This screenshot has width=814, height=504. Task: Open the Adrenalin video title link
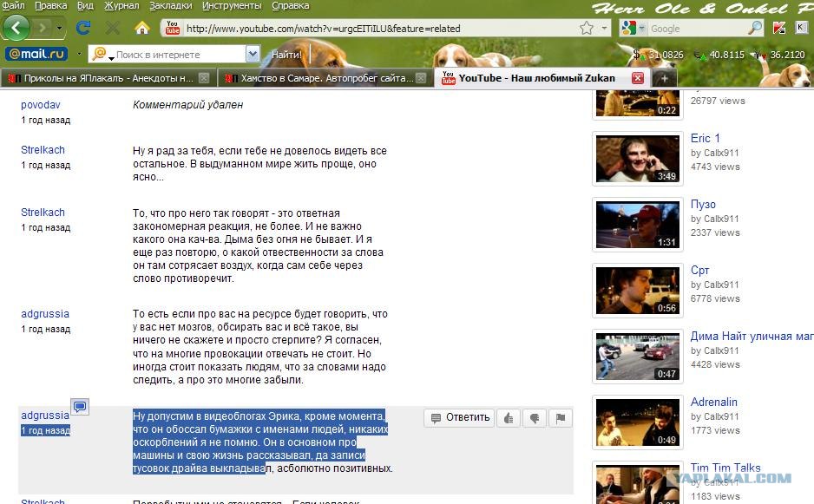pos(714,403)
